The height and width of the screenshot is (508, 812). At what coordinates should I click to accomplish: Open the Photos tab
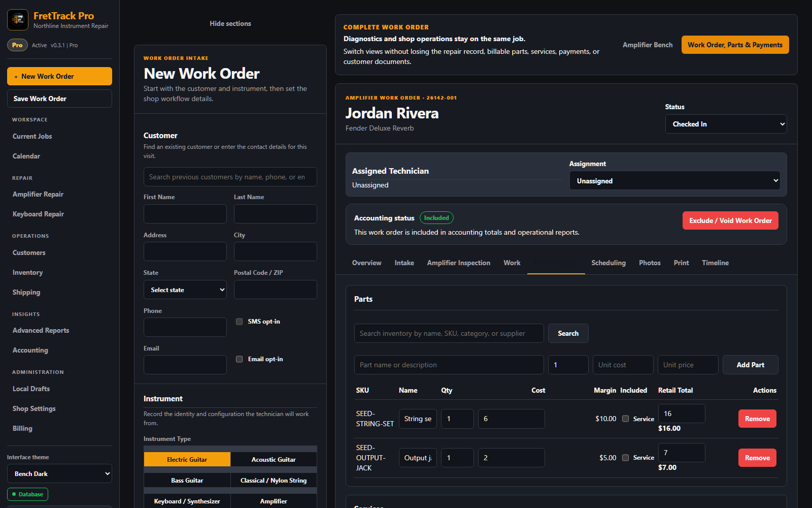coord(650,263)
